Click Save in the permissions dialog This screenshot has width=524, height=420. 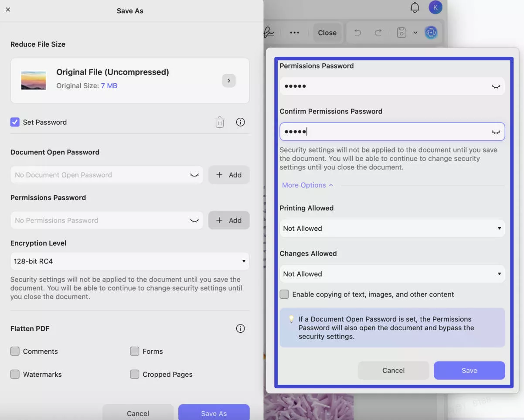pos(469,370)
